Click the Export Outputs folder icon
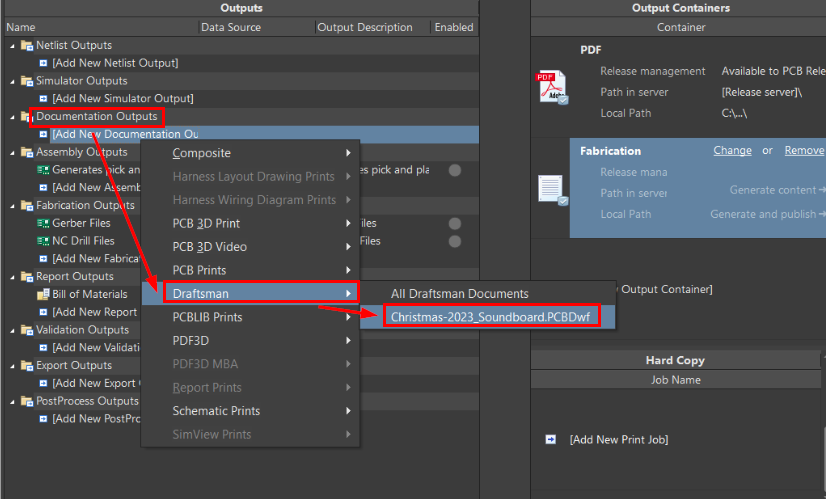Image resolution: width=826 pixels, height=499 pixels. [27, 366]
